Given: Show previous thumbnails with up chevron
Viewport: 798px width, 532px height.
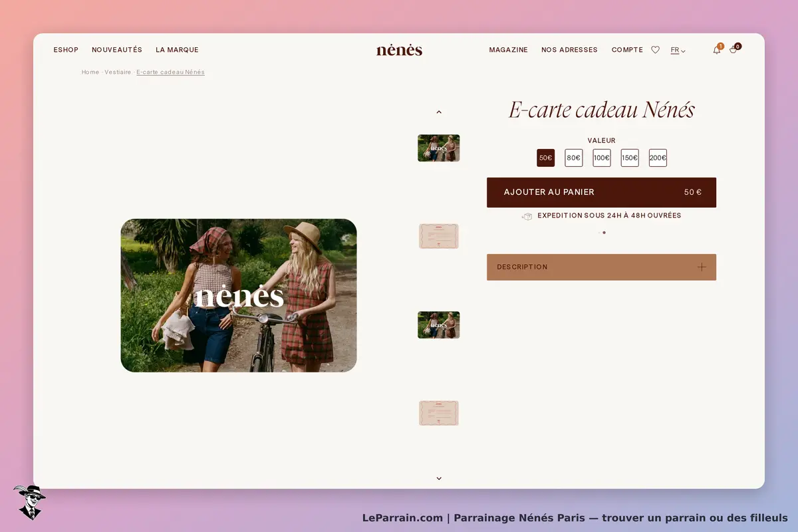Looking at the screenshot, I should coord(439,112).
